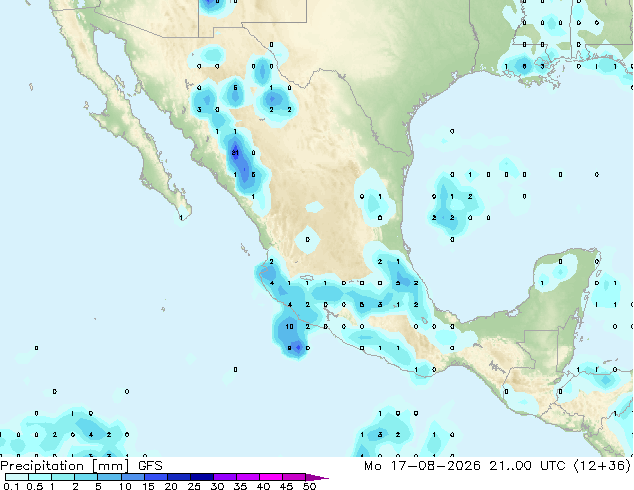Click the '30' legend scale label

217,486
